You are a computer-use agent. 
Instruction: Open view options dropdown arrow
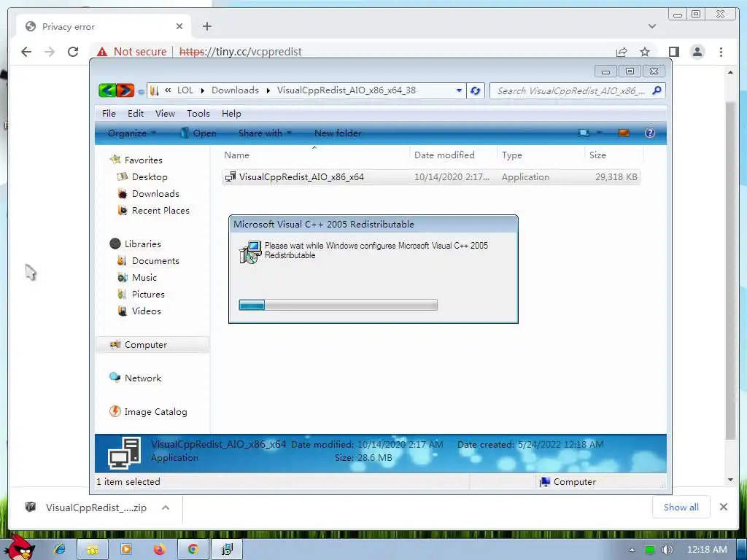[600, 133]
